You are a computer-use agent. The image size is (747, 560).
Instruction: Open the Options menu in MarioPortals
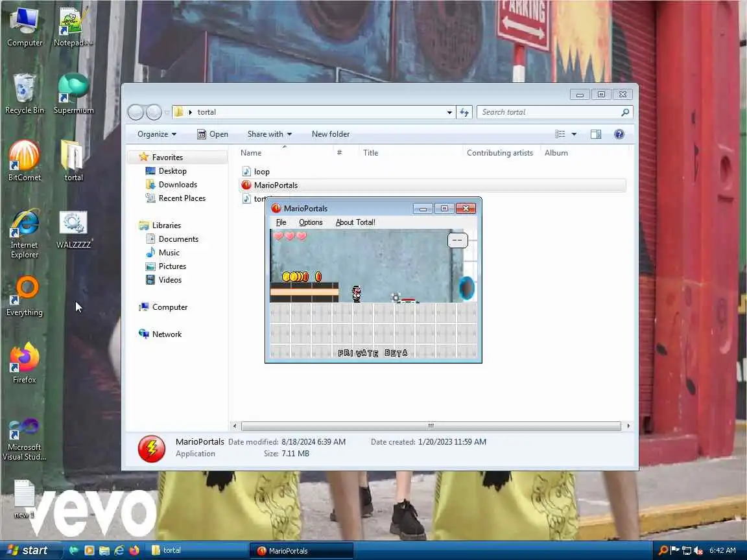click(x=311, y=222)
